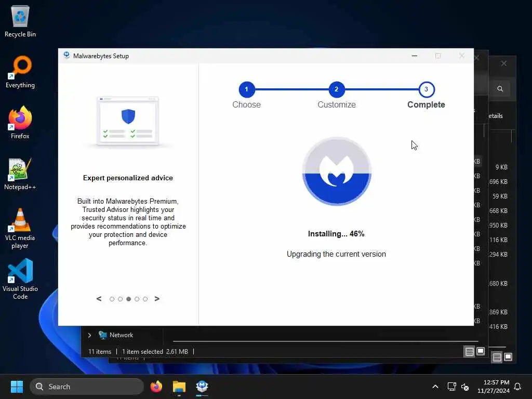Minimize the Malwarebytes Setup window
The width and height of the screenshot is (532, 399).
pyautogui.click(x=414, y=56)
